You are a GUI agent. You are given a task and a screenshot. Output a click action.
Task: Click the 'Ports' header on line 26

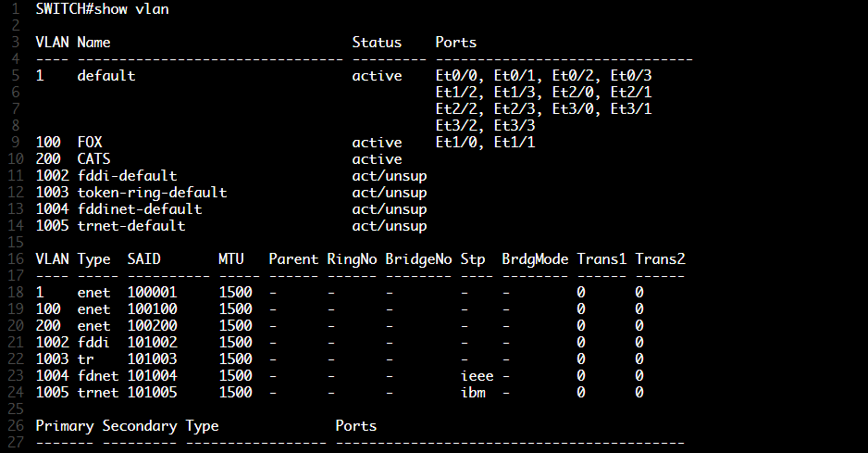[356, 425]
